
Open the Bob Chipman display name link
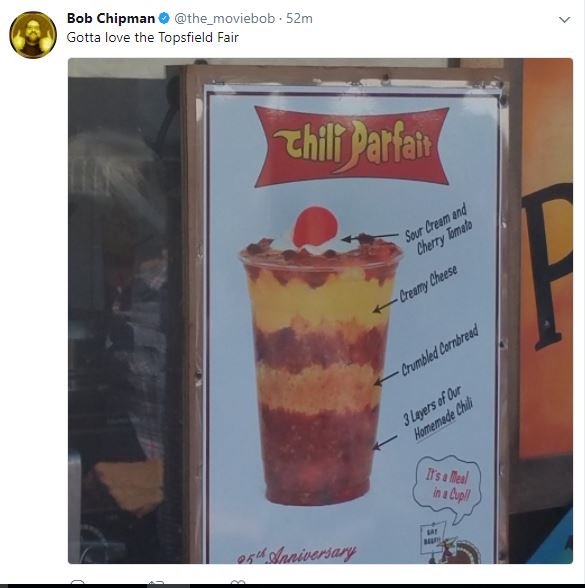click(x=111, y=18)
